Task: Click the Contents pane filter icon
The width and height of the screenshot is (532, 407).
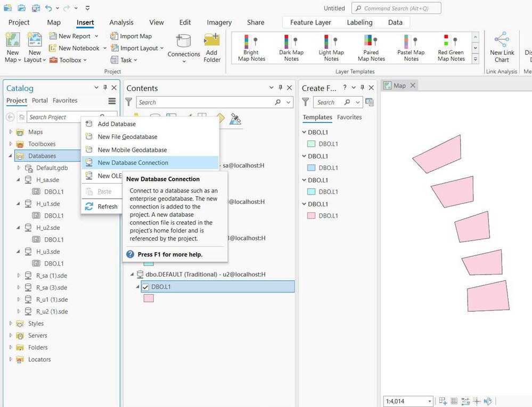Action: [129, 102]
